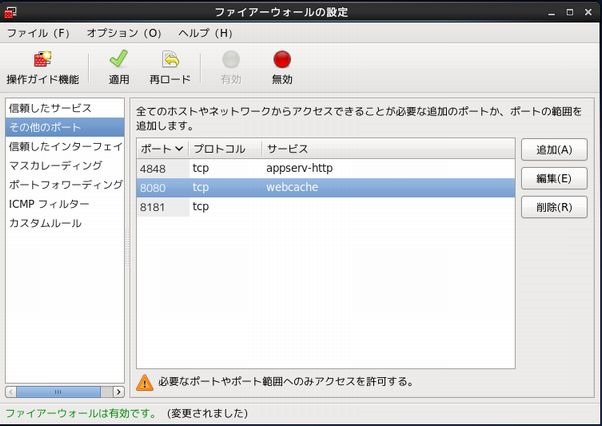Click the warning triangle icon at bottom

pyautogui.click(x=145, y=381)
